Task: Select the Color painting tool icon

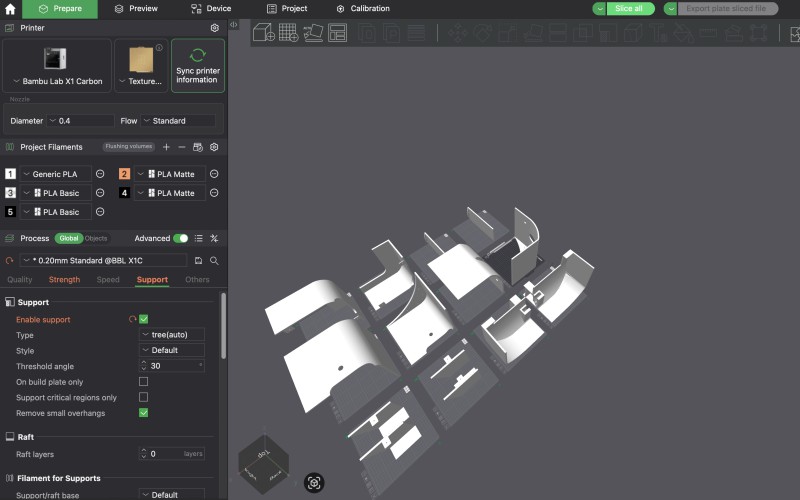Action: click(x=683, y=34)
